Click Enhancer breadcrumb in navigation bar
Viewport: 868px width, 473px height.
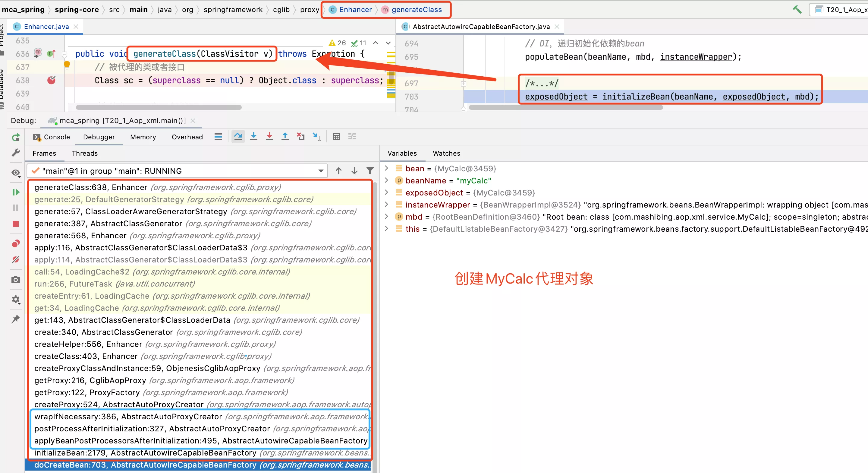(351, 9)
